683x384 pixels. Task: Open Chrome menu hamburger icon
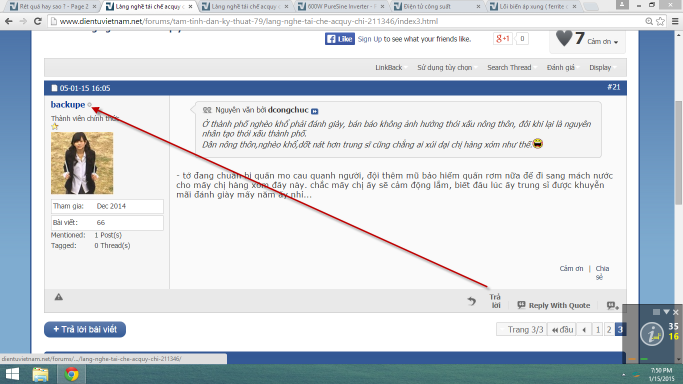coord(675,21)
